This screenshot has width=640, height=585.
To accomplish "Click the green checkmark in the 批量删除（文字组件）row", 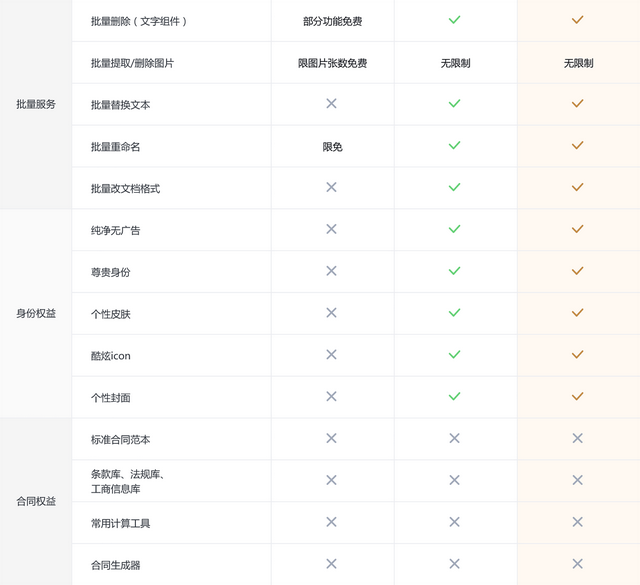I will (454, 20).
